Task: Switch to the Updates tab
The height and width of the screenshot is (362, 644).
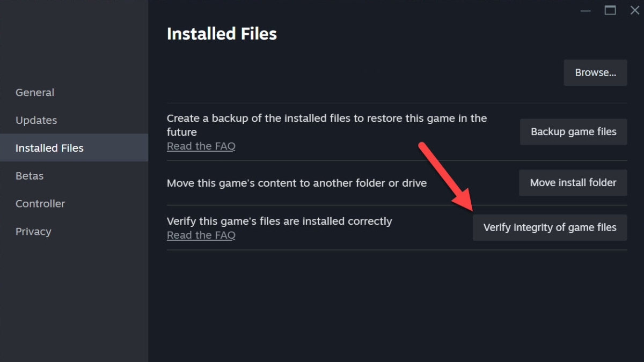Action: click(36, 120)
